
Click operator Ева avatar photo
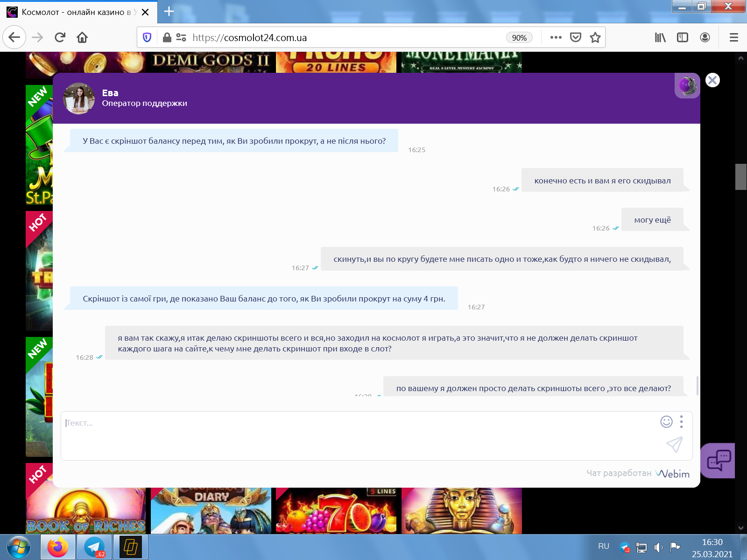(x=79, y=98)
